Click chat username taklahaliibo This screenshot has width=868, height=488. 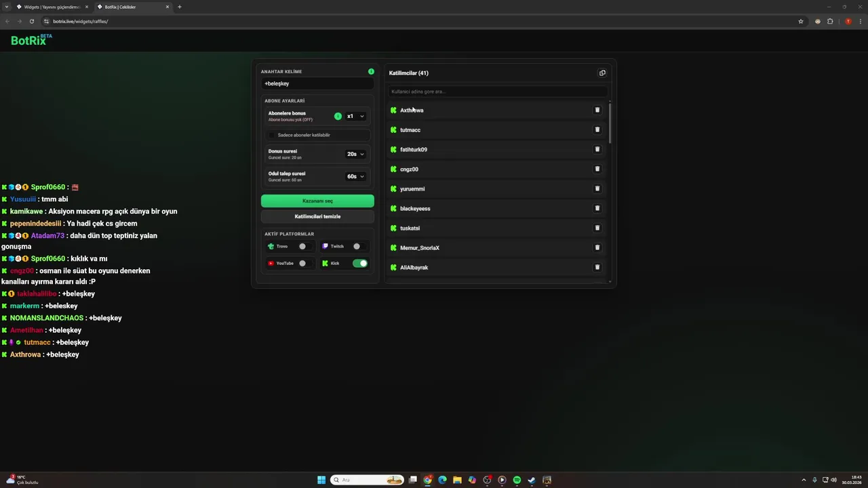coord(37,293)
